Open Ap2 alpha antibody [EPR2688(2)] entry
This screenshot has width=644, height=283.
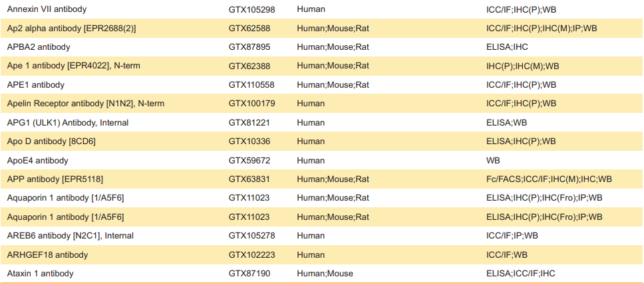click(x=71, y=29)
